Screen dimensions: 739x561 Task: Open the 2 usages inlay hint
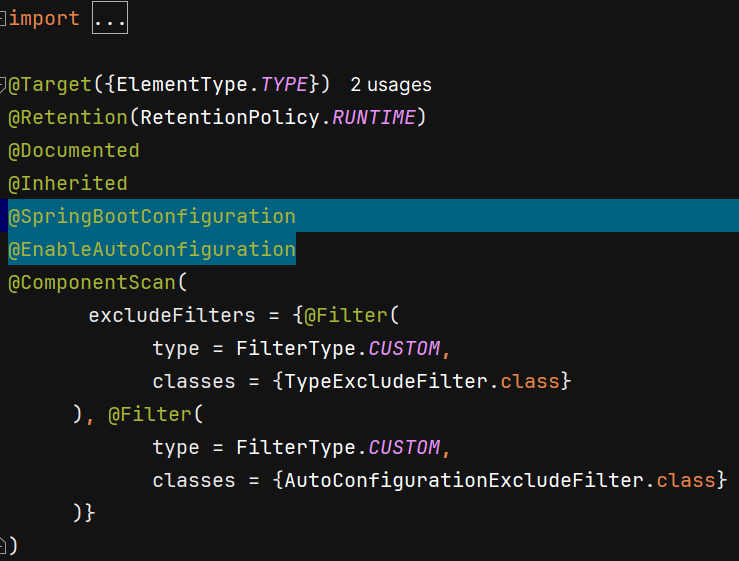click(391, 85)
